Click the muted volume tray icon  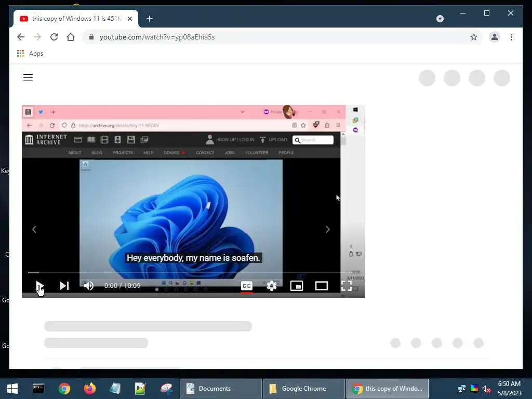tap(486, 389)
